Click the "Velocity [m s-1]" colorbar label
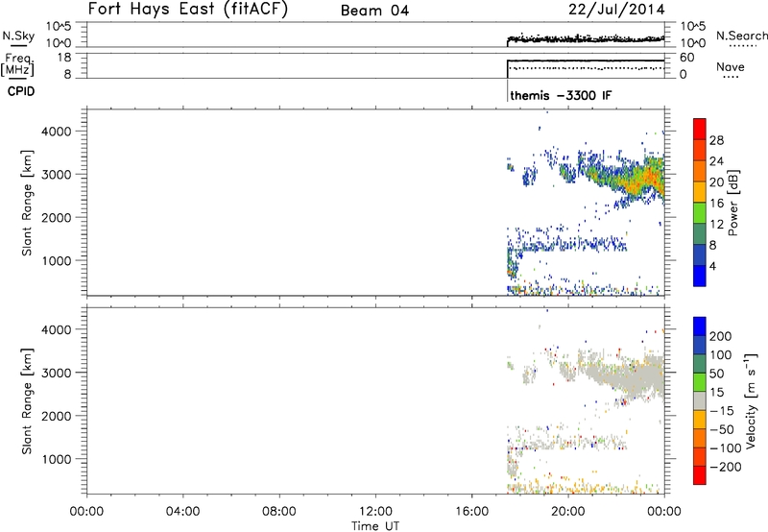 [x=751, y=400]
